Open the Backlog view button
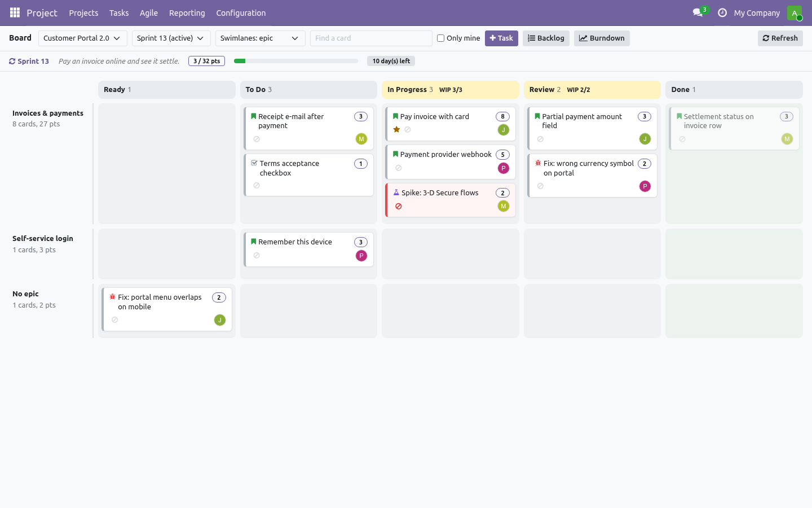The width and height of the screenshot is (812, 508). [546, 38]
